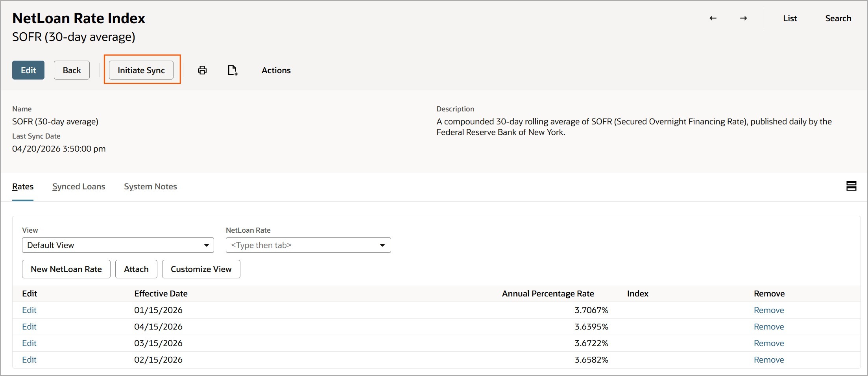The width and height of the screenshot is (868, 376).
Task: Open the NetLoan Rate dropdown arrow
Action: point(382,245)
